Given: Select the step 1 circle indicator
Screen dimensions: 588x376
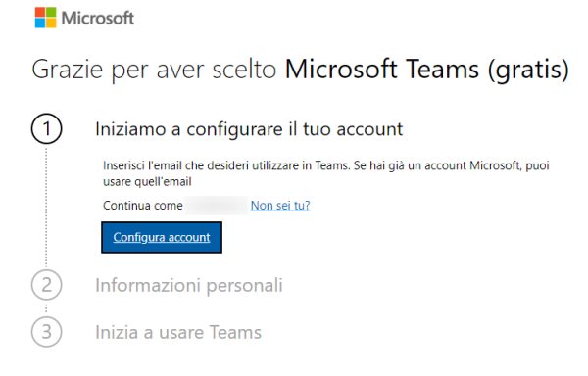Looking at the screenshot, I should [x=46, y=129].
